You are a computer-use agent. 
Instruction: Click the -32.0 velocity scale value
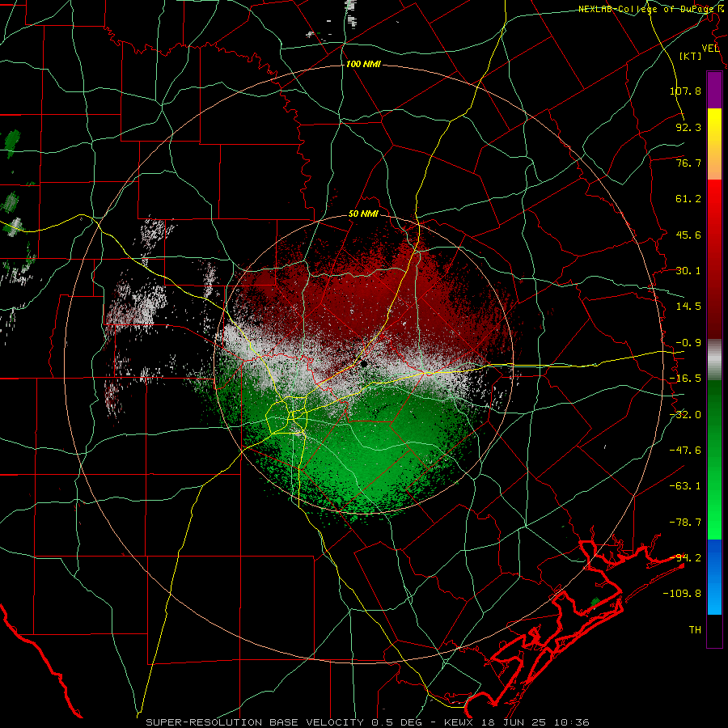tap(685, 415)
